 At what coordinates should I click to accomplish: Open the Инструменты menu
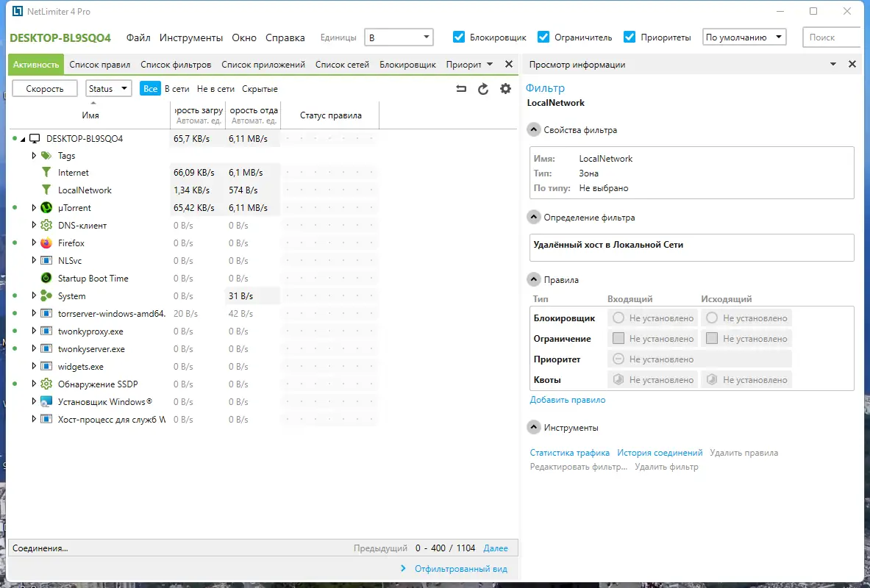click(191, 37)
